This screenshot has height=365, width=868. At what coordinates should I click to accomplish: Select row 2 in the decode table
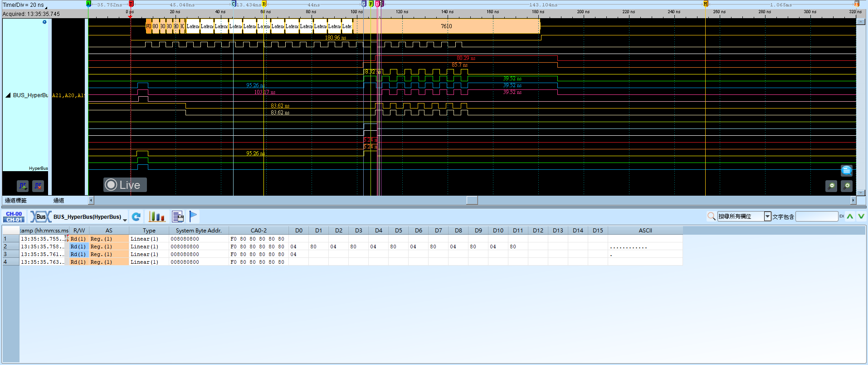point(342,247)
